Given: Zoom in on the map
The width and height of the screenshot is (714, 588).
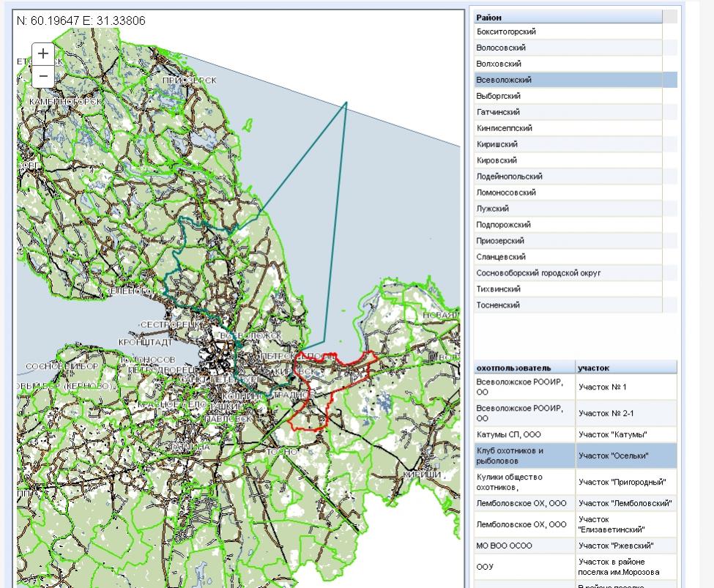Looking at the screenshot, I should click(43, 53).
